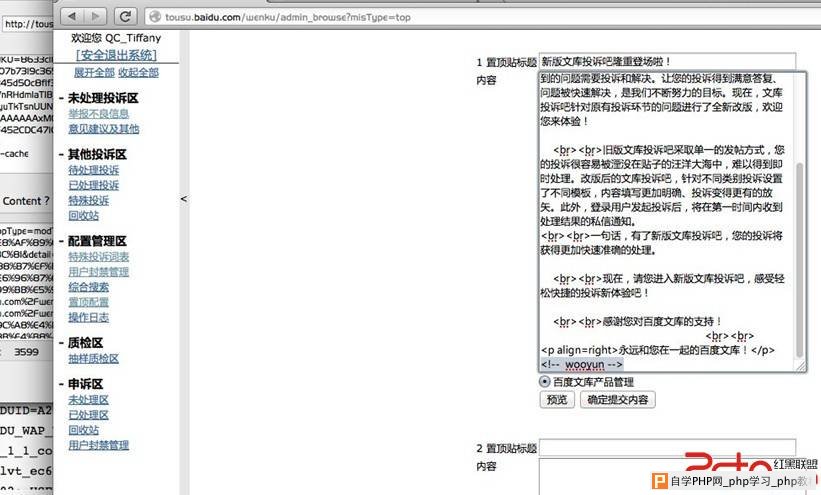Viewport: 821px width, 495px height.
Task: Collapse the 其他投诉区 section
Action: tap(61, 155)
